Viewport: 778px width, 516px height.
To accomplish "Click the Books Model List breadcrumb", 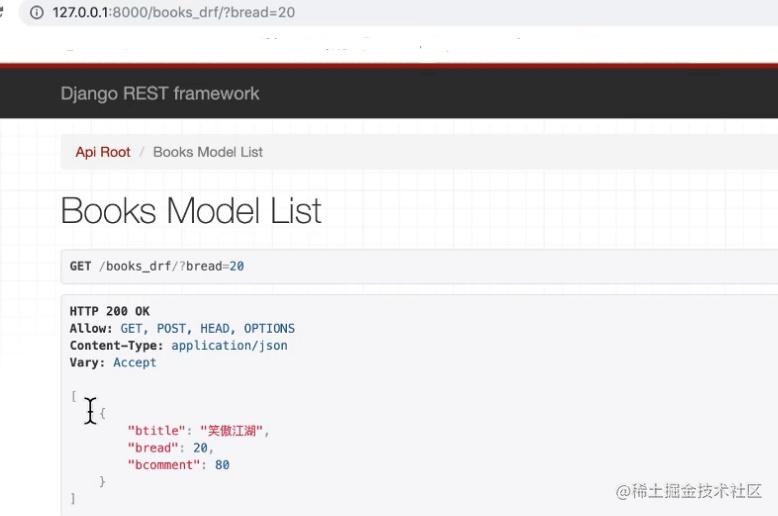I will [x=208, y=152].
